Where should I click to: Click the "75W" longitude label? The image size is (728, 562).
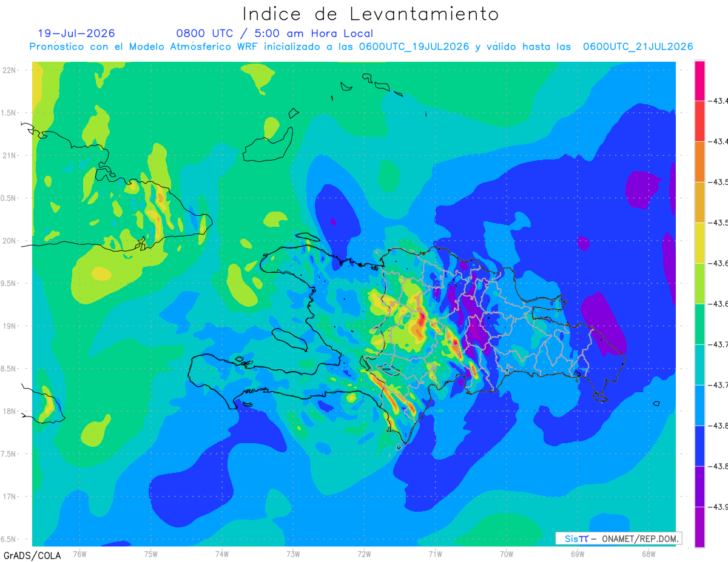(150, 554)
